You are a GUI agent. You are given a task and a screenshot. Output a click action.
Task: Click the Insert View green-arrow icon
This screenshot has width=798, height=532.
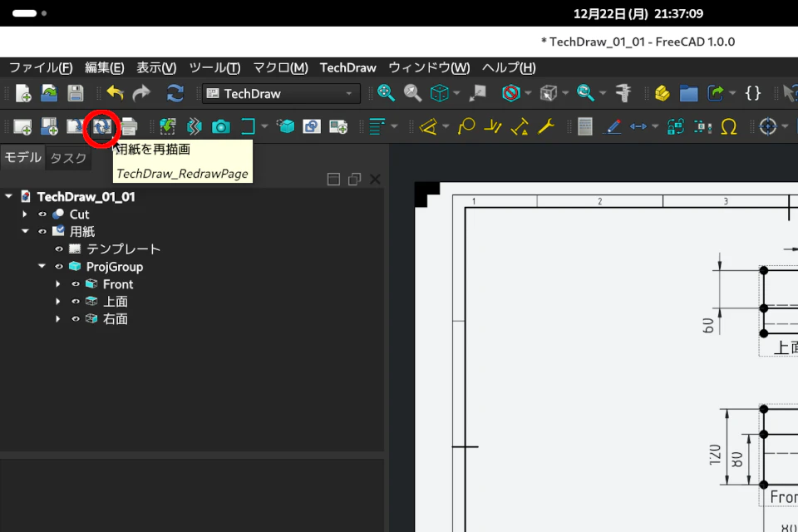(167, 126)
